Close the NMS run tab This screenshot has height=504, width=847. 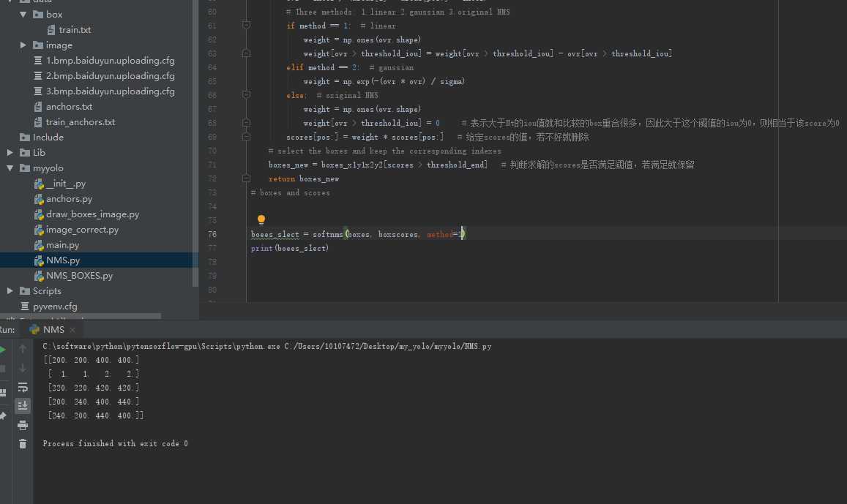coord(72,330)
